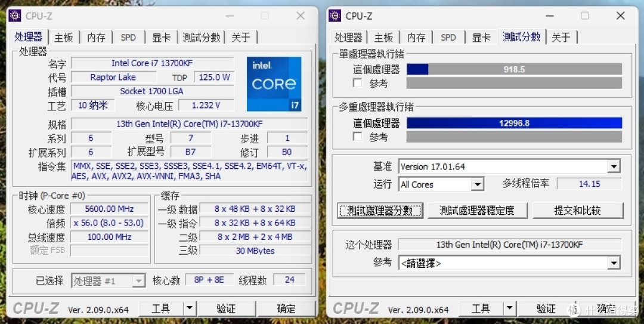
Task: Click 验证 button in right window
Action: (546, 308)
